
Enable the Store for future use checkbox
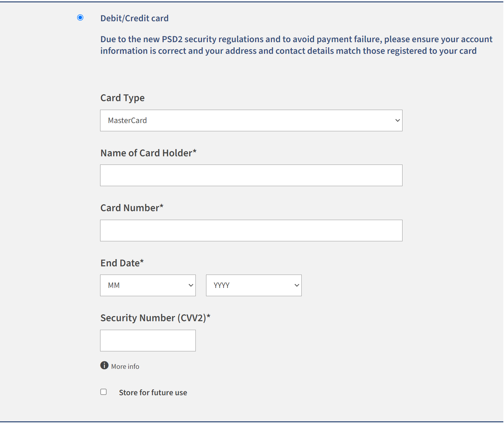[x=104, y=392]
